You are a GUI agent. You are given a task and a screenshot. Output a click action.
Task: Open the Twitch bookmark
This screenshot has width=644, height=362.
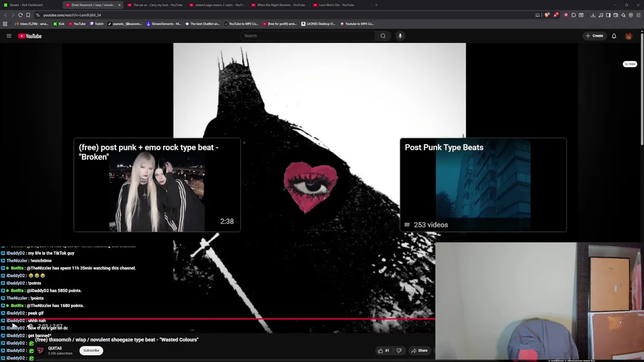tap(97, 24)
